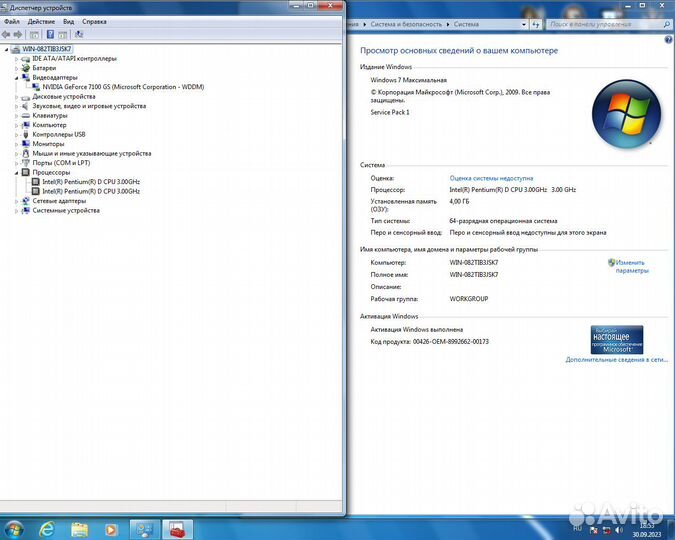Click the taskbar clock showing 30.09.2023
Screen dimensions: 675x540
pos(647,530)
